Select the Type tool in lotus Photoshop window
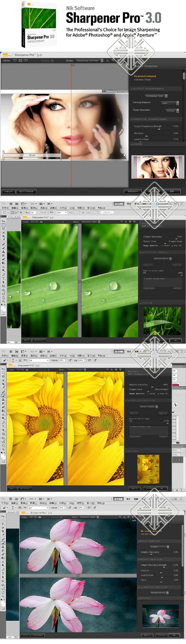The height and width of the screenshot is (644, 186). 3,573
